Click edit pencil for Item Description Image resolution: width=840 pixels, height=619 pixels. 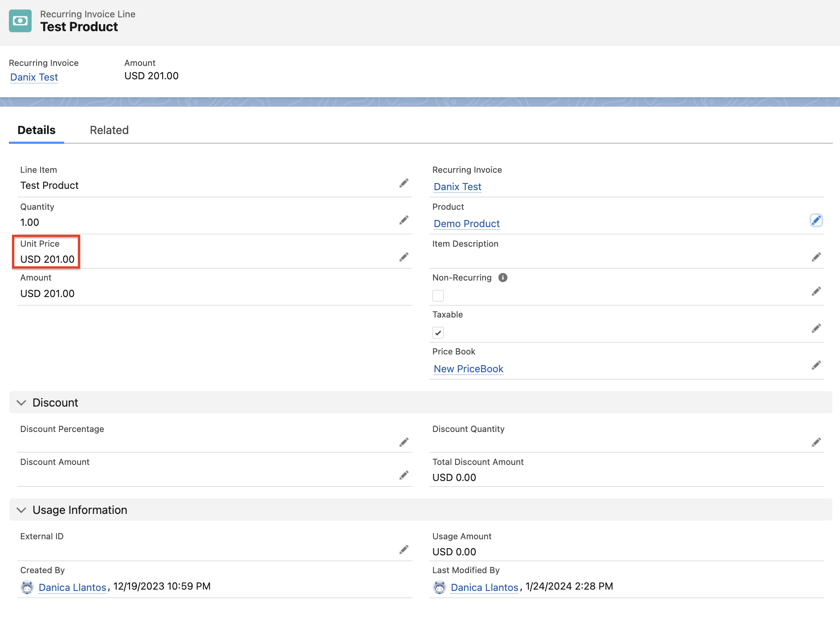pyautogui.click(x=816, y=257)
